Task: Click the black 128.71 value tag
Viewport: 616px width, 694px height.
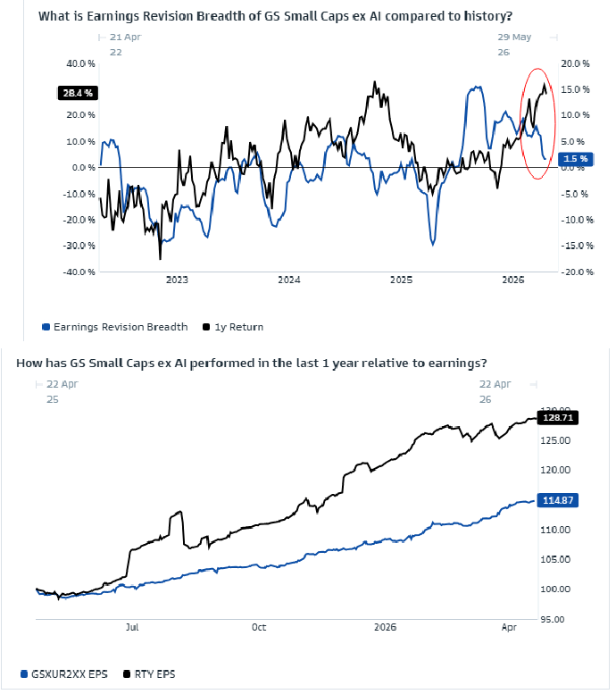Action: coord(567,417)
